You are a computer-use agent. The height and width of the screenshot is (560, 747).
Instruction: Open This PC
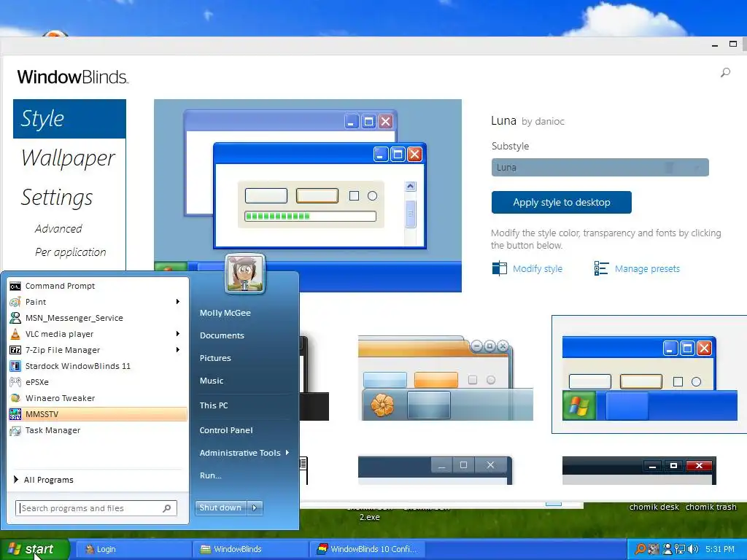click(x=214, y=405)
